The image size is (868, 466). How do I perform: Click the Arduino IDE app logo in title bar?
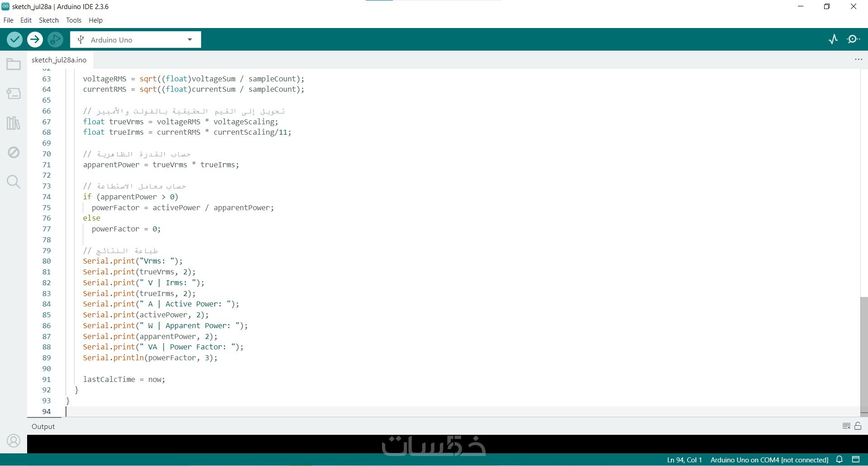coord(5,6)
